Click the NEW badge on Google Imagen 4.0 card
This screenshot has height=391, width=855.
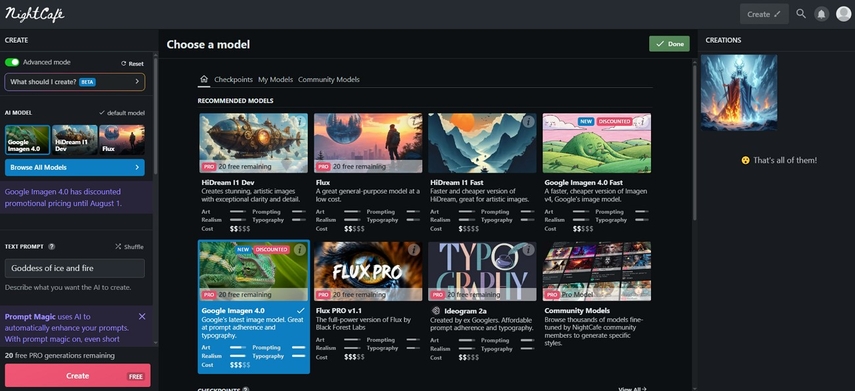click(x=243, y=249)
